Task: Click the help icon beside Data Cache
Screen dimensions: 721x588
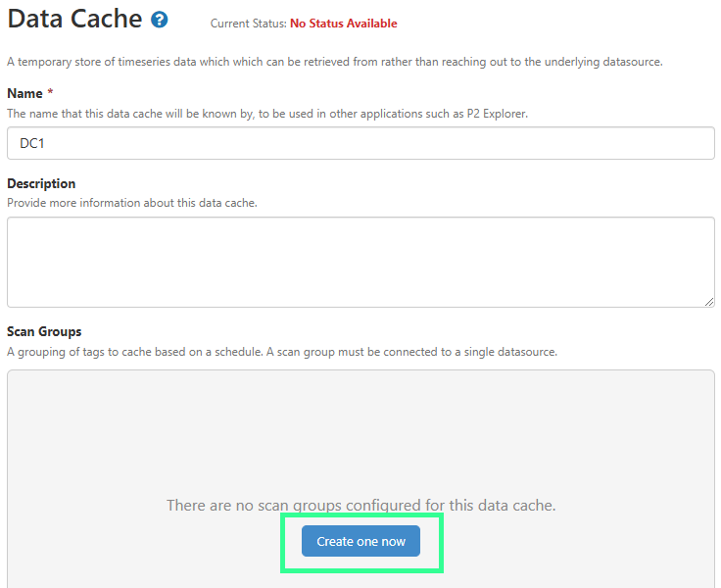Action: (160, 20)
